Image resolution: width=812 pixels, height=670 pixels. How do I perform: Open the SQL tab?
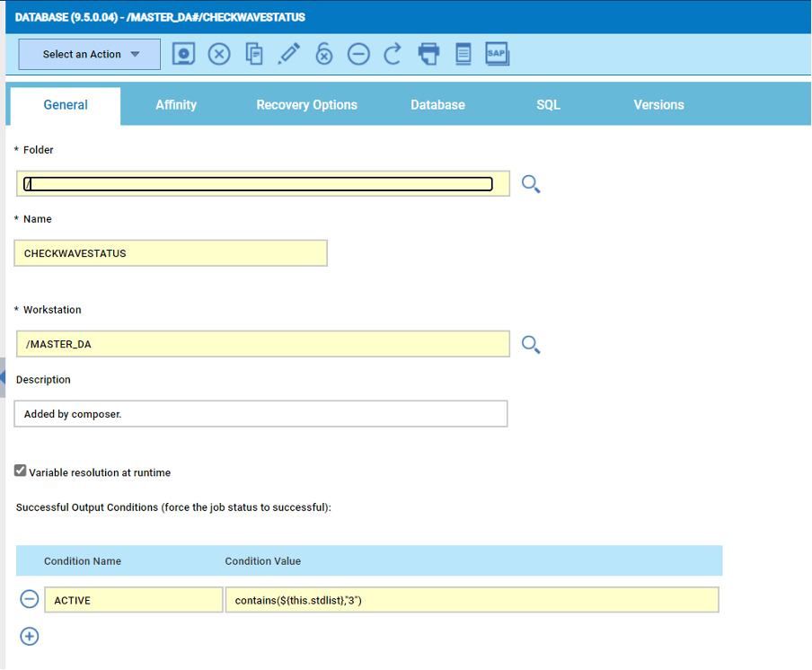coord(548,105)
